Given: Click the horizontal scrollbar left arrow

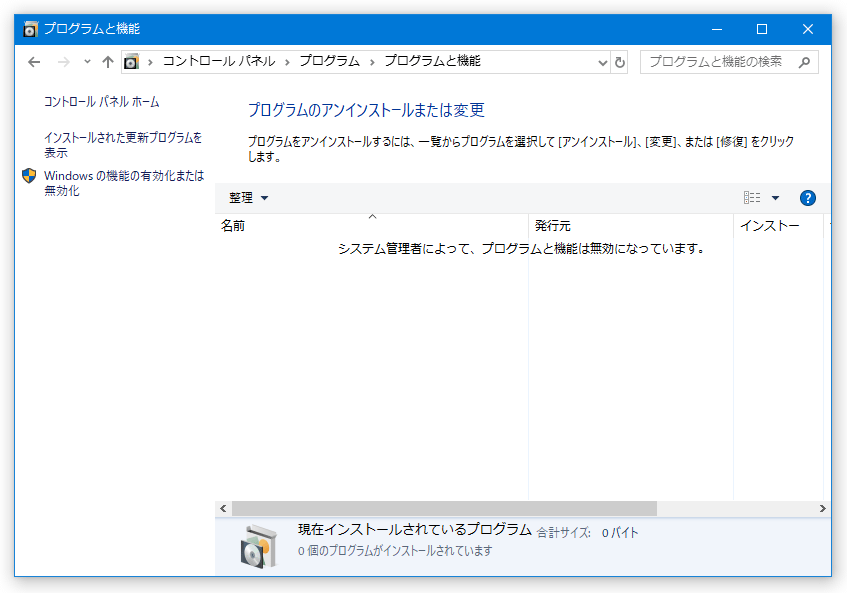Looking at the screenshot, I should pyautogui.click(x=223, y=508).
